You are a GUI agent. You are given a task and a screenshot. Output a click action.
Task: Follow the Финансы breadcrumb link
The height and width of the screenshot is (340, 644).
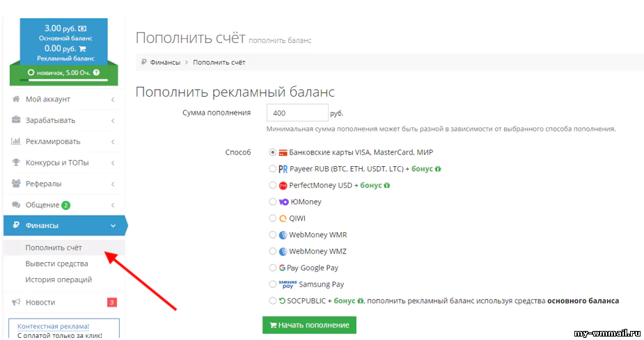click(x=165, y=63)
